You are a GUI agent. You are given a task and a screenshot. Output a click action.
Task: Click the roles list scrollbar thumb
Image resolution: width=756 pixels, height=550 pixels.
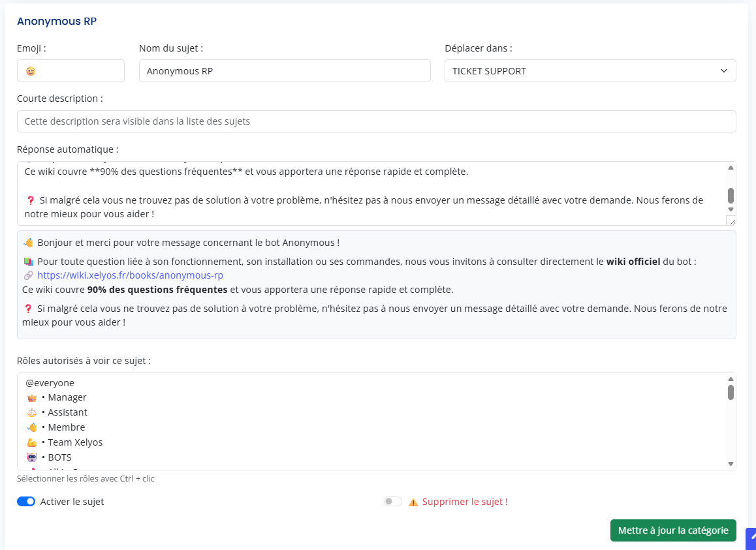[731, 392]
